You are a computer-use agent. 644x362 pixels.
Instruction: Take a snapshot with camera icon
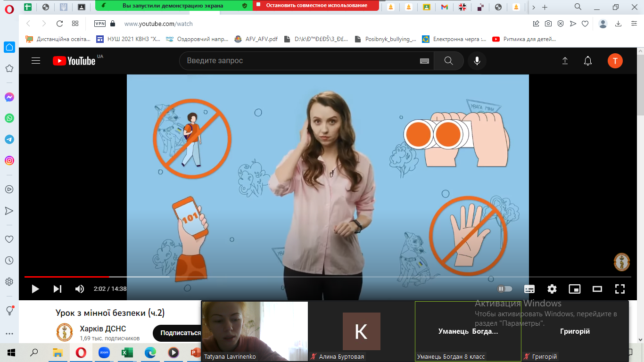548,24
